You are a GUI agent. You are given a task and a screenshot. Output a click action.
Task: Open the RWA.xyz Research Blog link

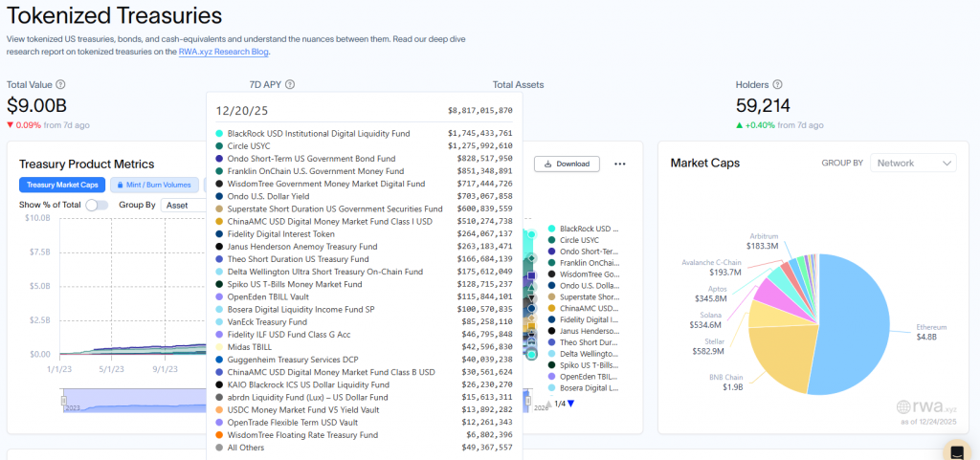coord(224,52)
